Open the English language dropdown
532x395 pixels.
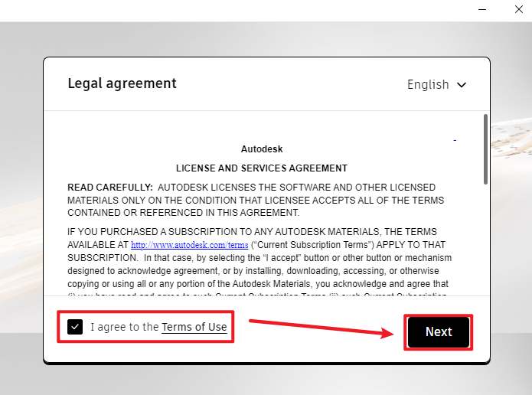pyautogui.click(x=436, y=84)
